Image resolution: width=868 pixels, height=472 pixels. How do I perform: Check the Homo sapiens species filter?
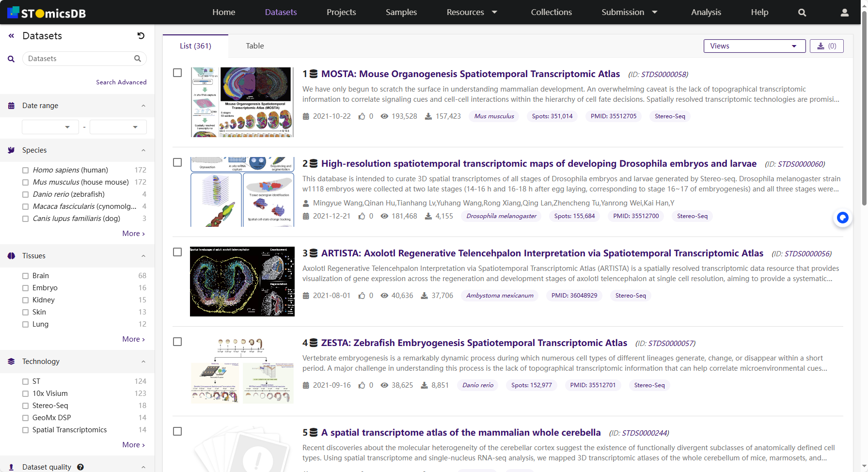pos(26,170)
